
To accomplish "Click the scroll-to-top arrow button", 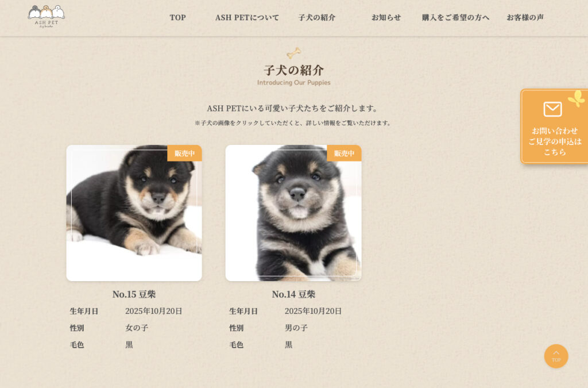I will (556, 356).
